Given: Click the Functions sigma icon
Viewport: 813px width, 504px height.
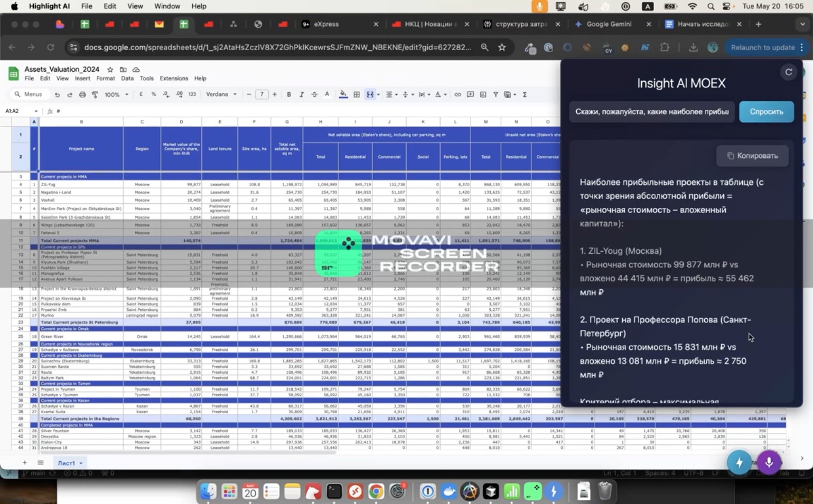Looking at the screenshot, I should coord(524,94).
